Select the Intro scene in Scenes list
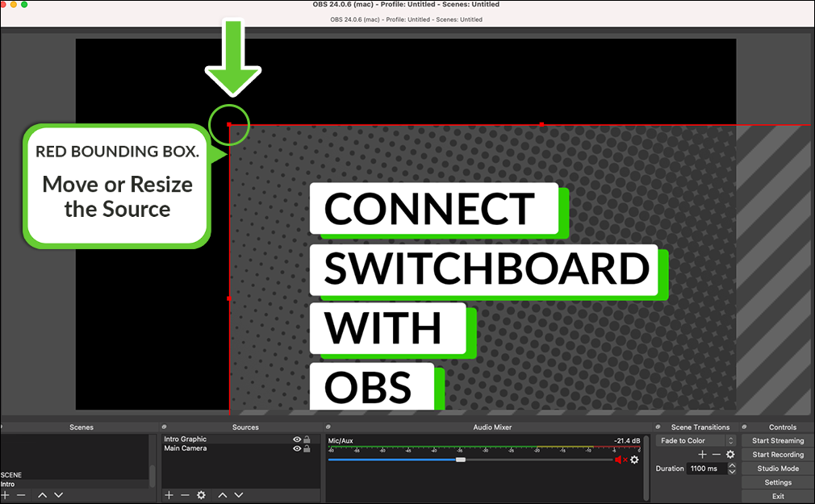Image resolution: width=815 pixels, height=504 pixels. tap(75, 485)
